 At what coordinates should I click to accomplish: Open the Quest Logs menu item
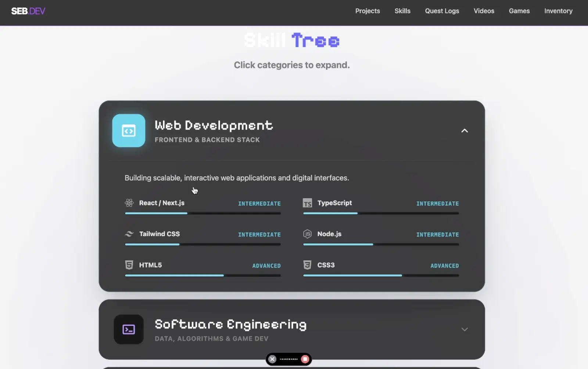[x=442, y=11]
